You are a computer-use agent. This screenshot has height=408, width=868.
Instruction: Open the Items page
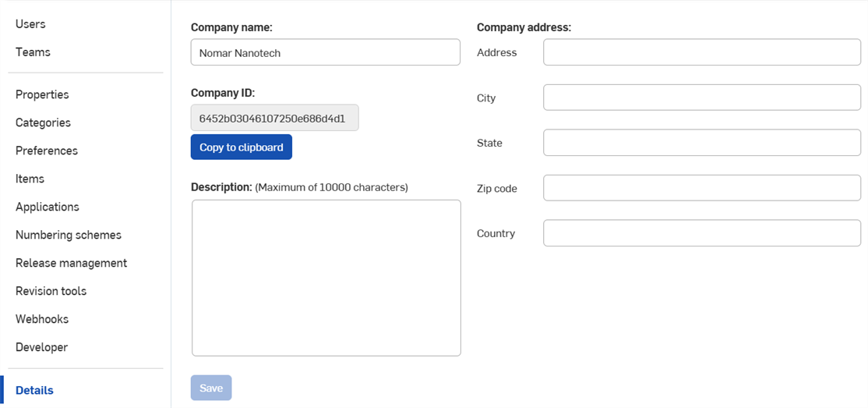pos(30,179)
